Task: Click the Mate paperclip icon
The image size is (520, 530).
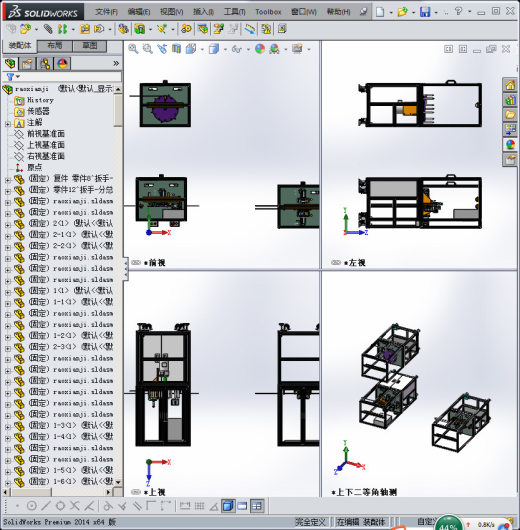Action: pyautogui.click(x=48, y=29)
